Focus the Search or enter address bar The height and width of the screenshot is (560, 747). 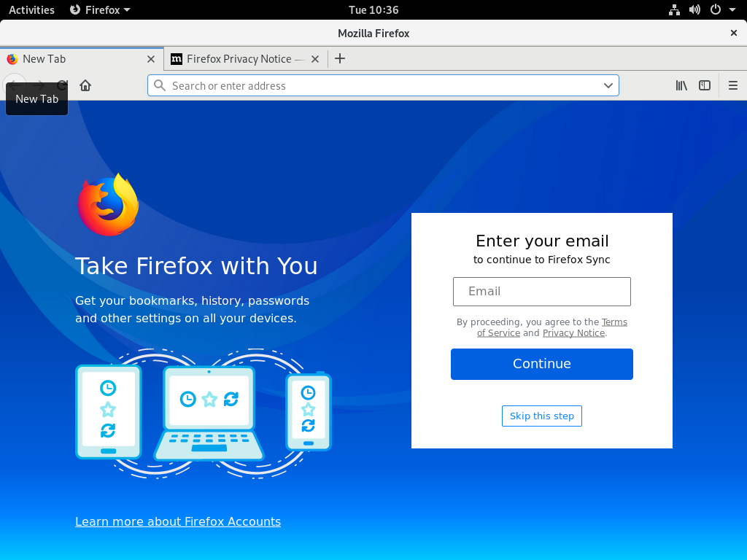point(383,85)
